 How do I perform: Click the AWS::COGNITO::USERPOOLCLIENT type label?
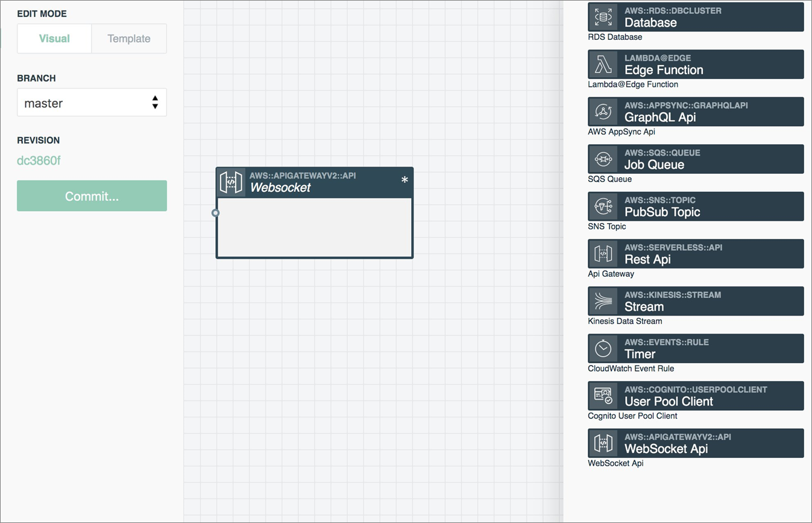696,390
